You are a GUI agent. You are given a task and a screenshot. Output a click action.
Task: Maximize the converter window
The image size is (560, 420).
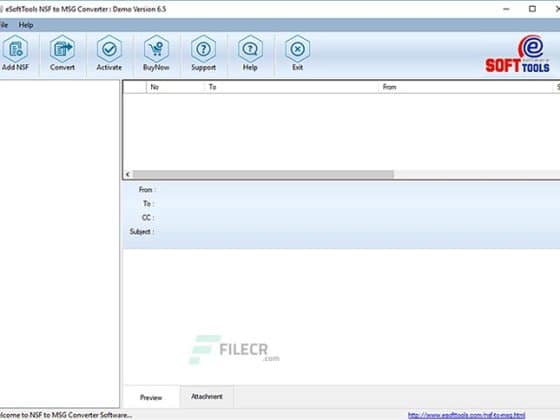point(532,9)
